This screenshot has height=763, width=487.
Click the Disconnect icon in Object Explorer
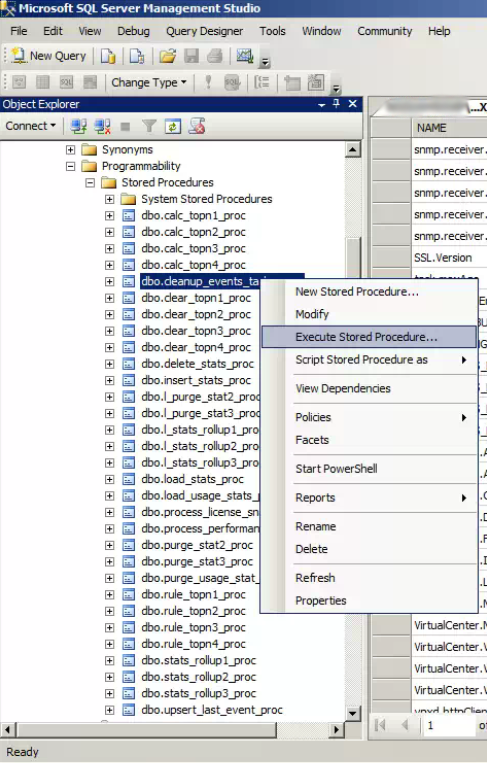[x=102, y=127]
